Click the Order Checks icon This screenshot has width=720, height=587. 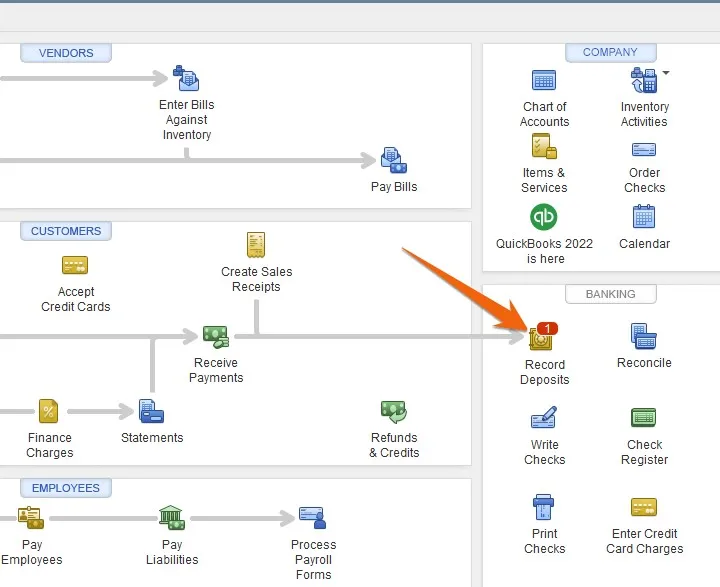[x=644, y=150]
